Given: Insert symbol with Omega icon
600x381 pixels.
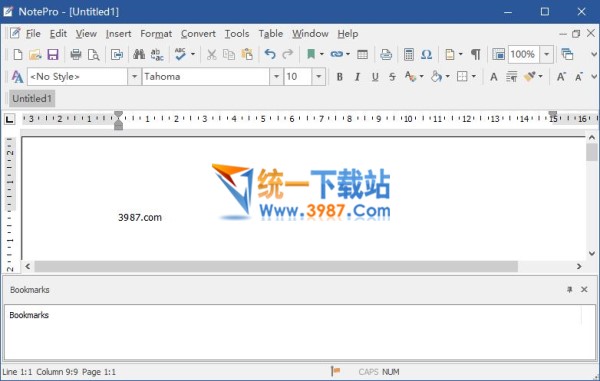Looking at the screenshot, I should coord(426,54).
